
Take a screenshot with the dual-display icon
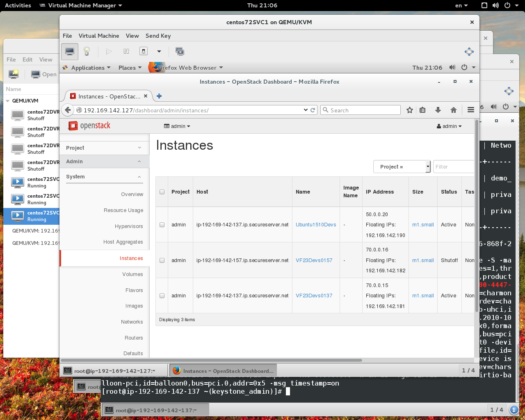tap(179, 52)
